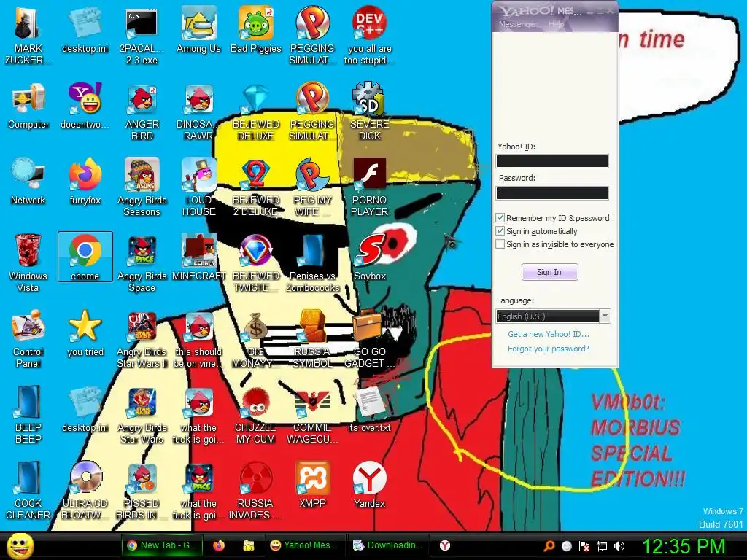Open the 'you tried' star icon
This screenshot has height=560, width=747.
[85, 333]
